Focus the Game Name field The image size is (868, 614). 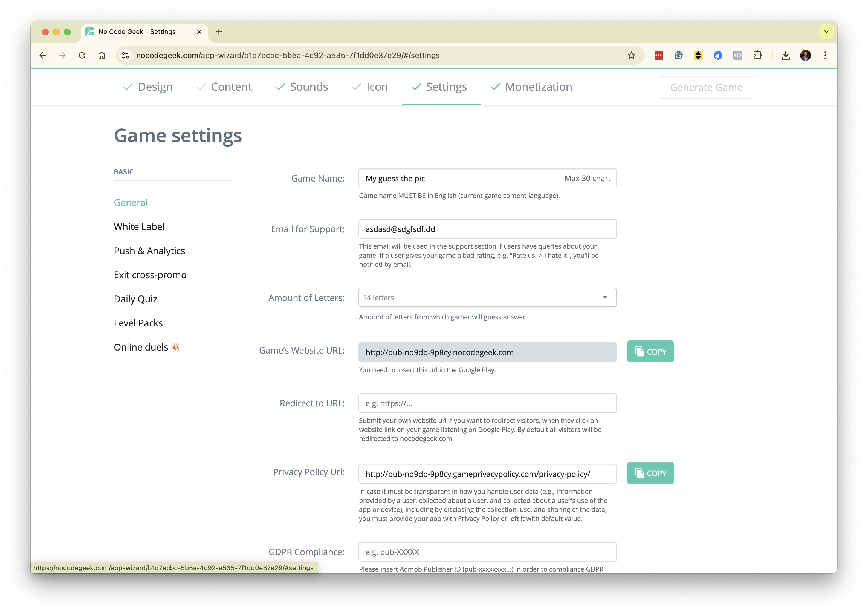pyautogui.click(x=487, y=178)
